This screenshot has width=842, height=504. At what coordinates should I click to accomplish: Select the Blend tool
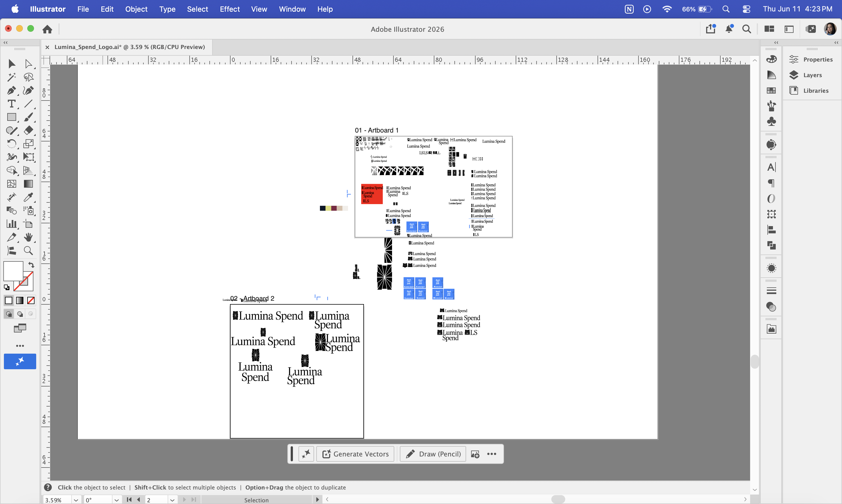click(11, 211)
